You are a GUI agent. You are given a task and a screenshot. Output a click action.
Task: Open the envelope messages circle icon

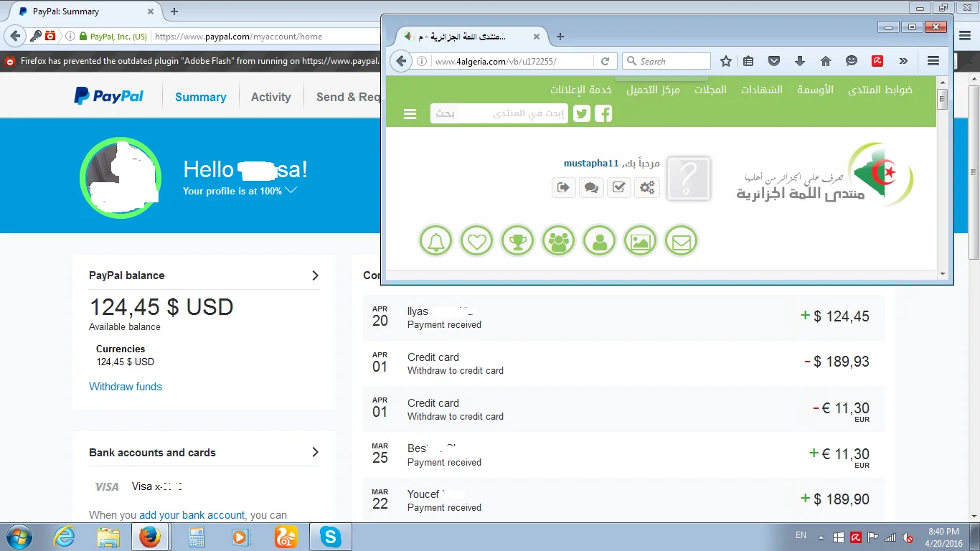[x=681, y=240]
